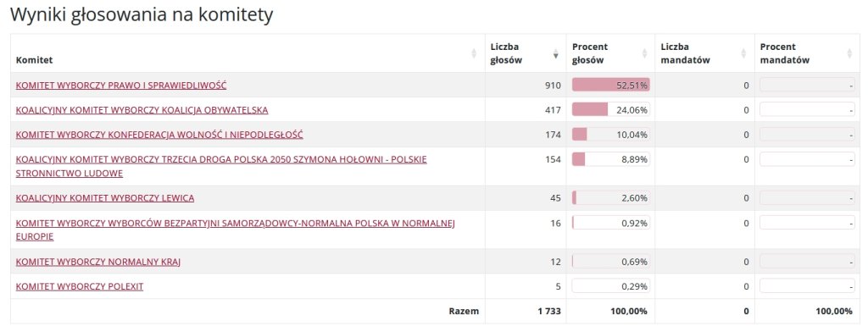Screen dimensions: 868x332
Task: Click the 52,51% vote percentage bar
Action: (611, 85)
